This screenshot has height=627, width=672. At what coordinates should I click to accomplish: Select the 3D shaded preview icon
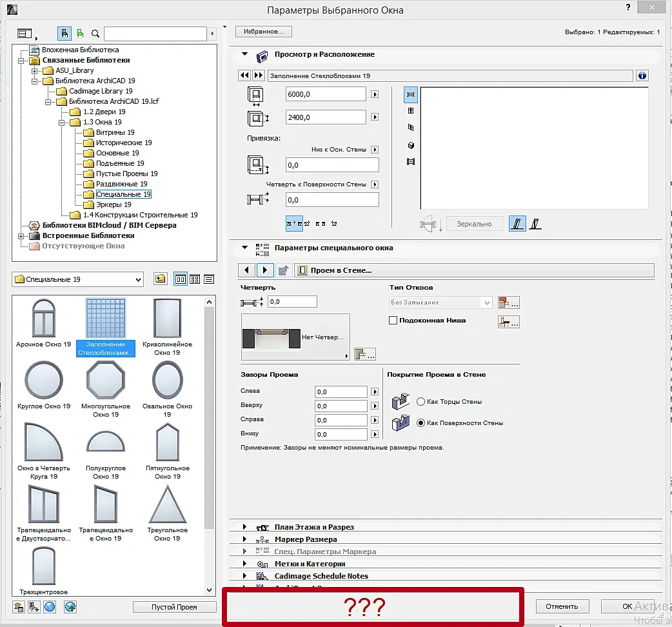[411, 145]
